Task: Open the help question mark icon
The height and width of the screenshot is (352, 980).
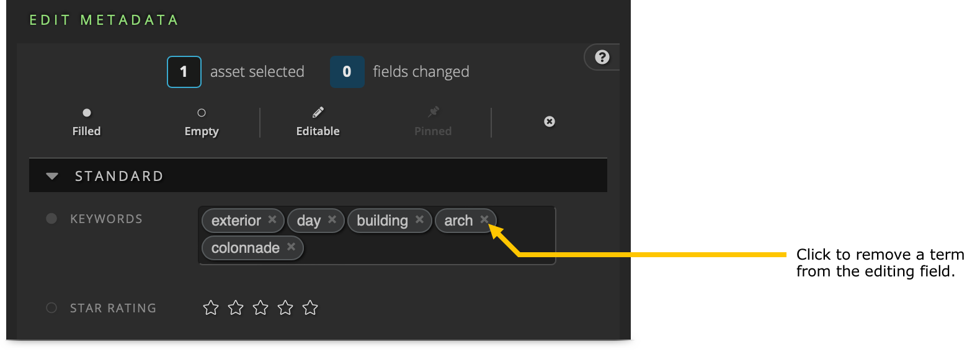Action: (602, 57)
